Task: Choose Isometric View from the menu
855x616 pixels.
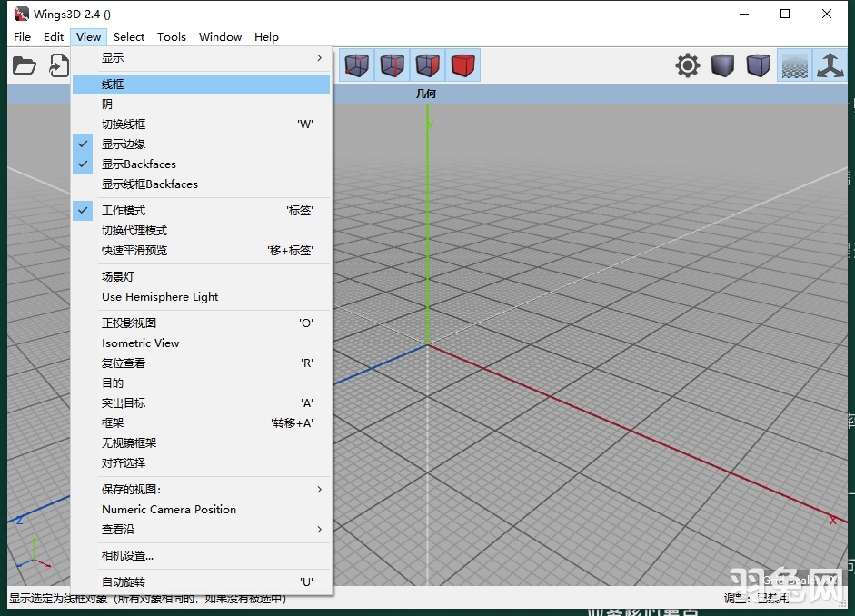Action: 140,343
